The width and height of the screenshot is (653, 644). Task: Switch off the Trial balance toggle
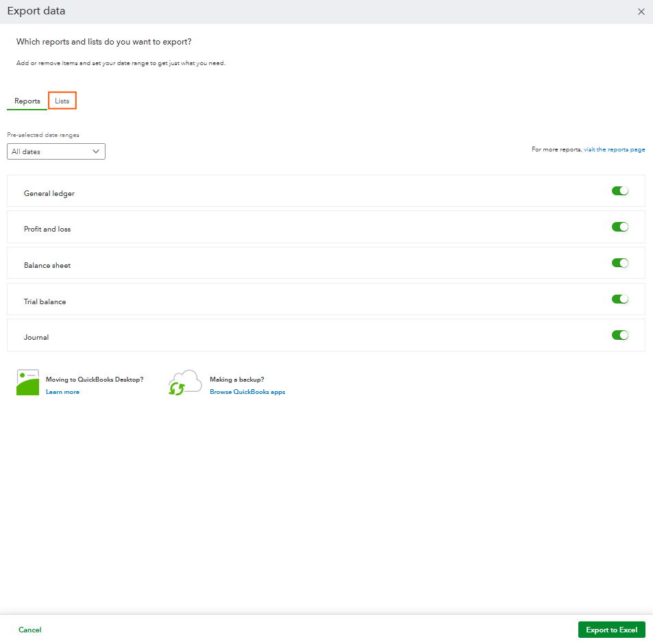tap(619, 299)
